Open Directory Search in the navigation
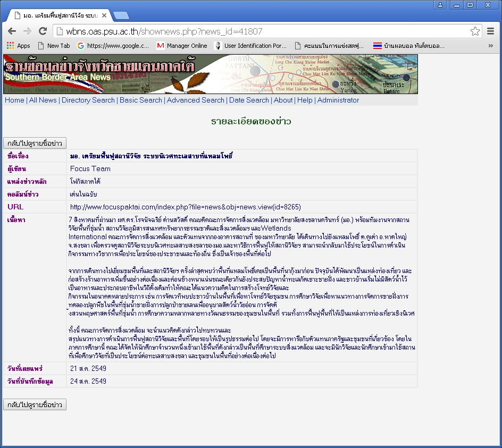502x448 pixels. [x=88, y=100]
